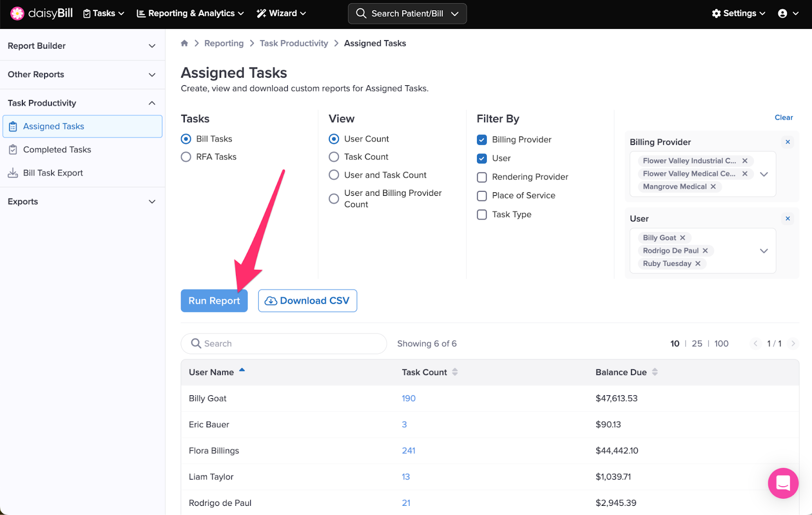The width and height of the screenshot is (812, 515).
Task: Open Completed Tasks in the sidebar
Action: point(57,150)
